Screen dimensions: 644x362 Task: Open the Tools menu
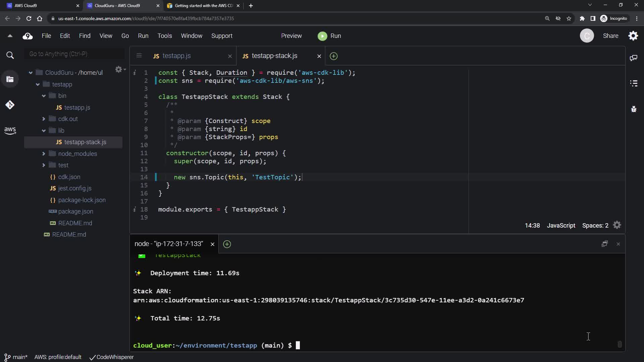(164, 36)
